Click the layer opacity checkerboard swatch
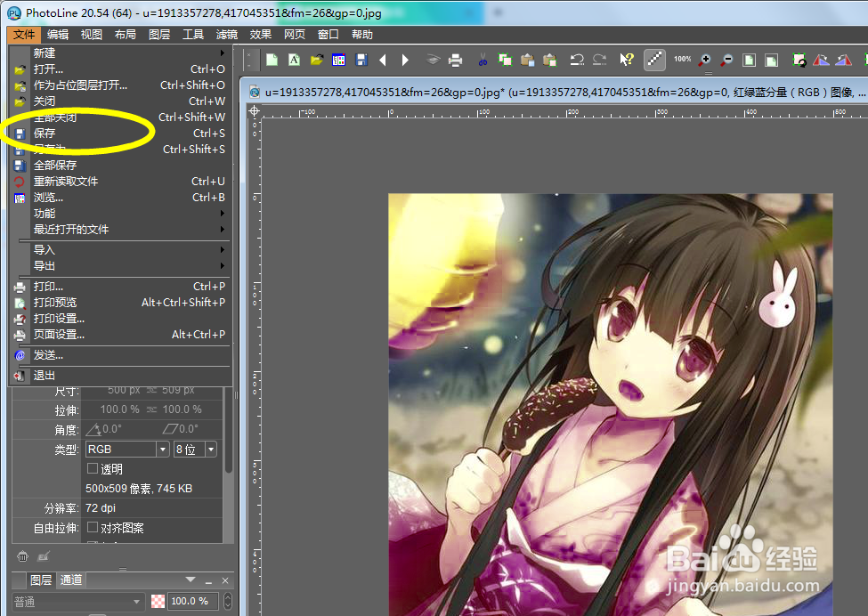The height and width of the screenshot is (616, 868). pos(158,601)
